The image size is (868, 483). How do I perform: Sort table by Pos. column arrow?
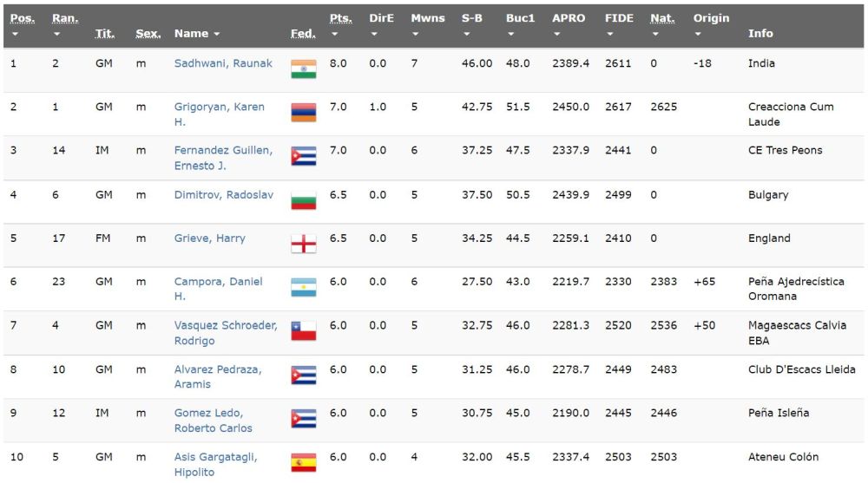tap(16, 35)
